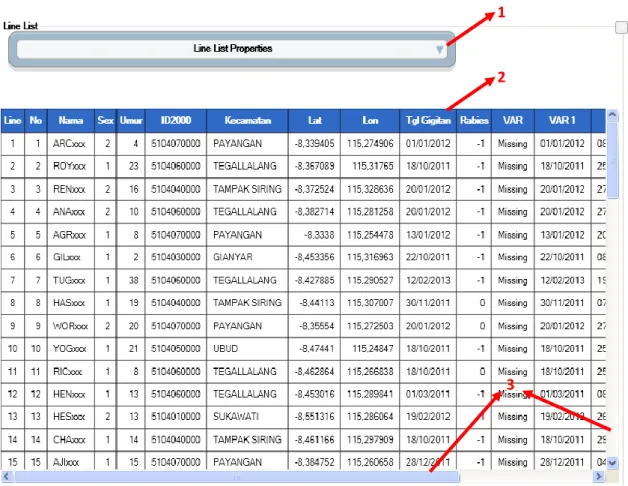Select the name cell CHAxxx
628x486 pixels.
(71, 440)
